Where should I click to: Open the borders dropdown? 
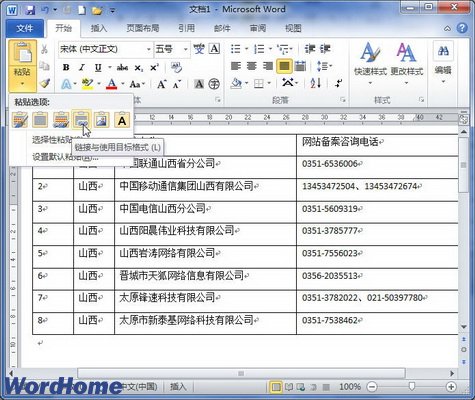point(269,83)
